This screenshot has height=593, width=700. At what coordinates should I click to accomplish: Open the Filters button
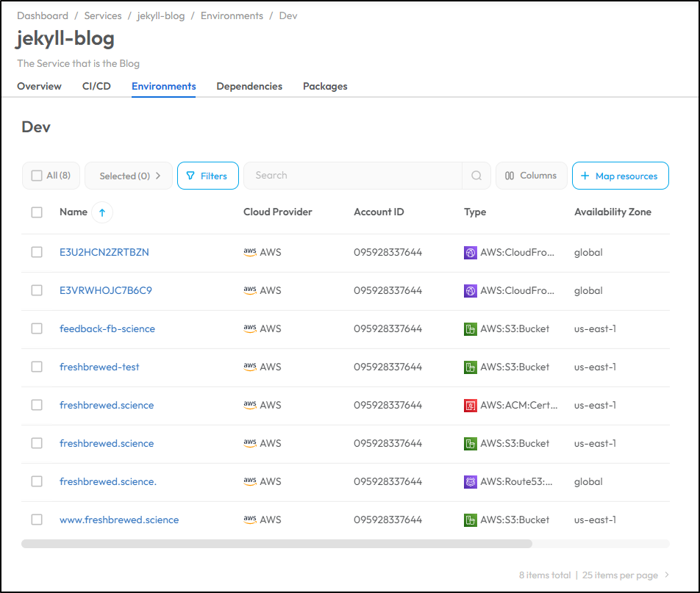208,176
